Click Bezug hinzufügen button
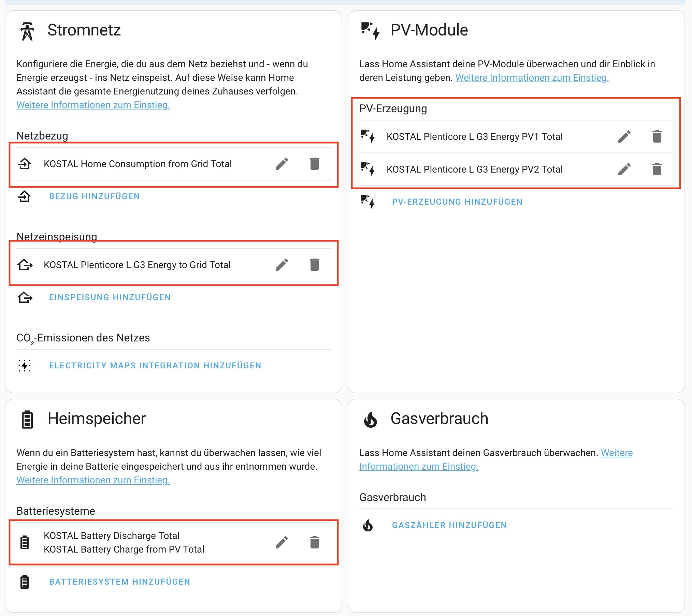The height and width of the screenshot is (616, 692). (x=94, y=196)
